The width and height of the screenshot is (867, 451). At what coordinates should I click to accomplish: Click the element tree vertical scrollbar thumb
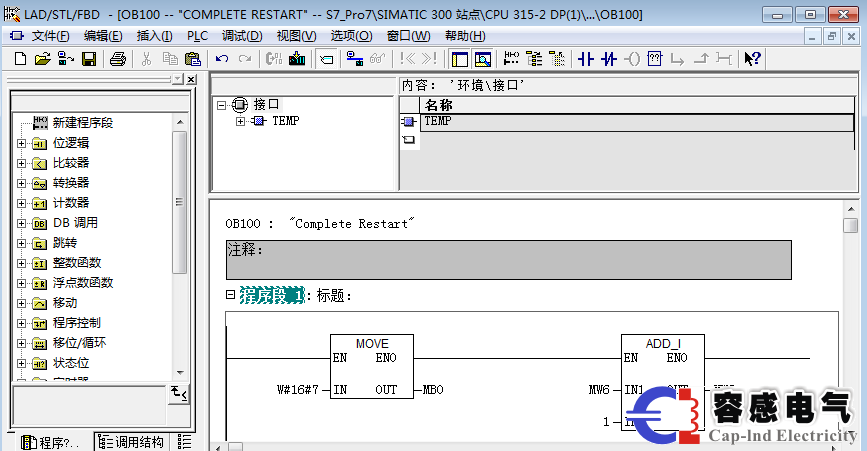[x=179, y=202]
